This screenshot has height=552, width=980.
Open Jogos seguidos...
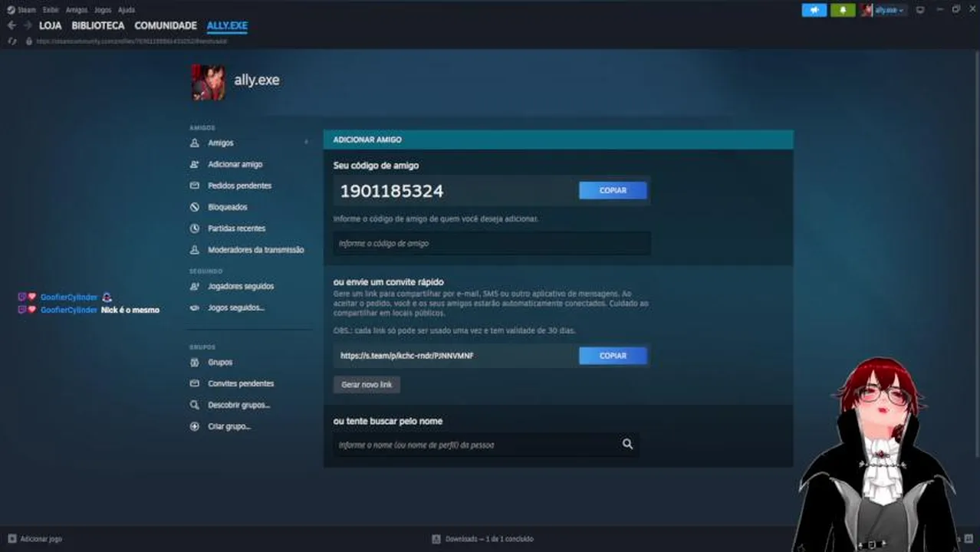click(x=236, y=307)
